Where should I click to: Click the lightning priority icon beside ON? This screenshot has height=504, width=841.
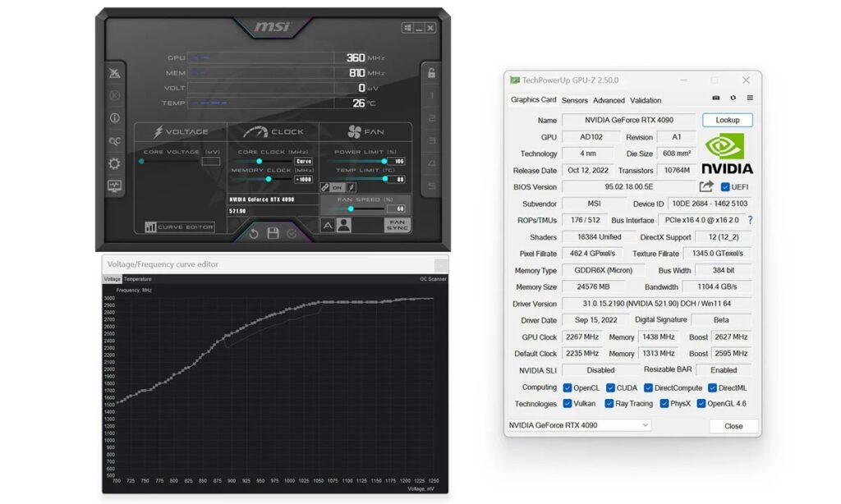point(352,187)
